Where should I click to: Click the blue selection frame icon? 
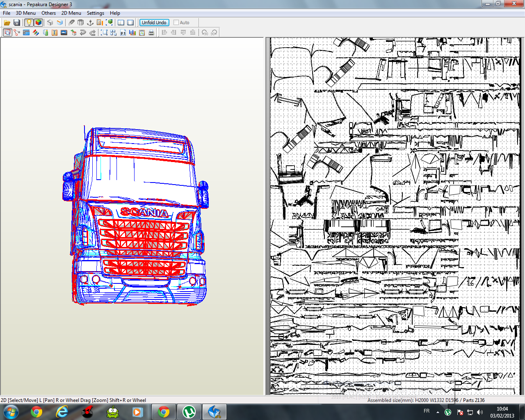(x=104, y=32)
